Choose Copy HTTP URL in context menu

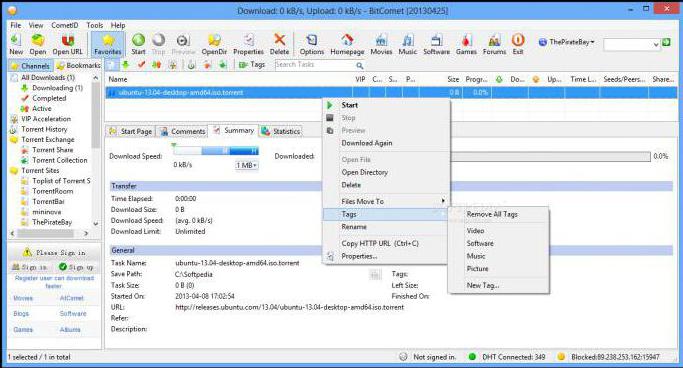pos(380,243)
